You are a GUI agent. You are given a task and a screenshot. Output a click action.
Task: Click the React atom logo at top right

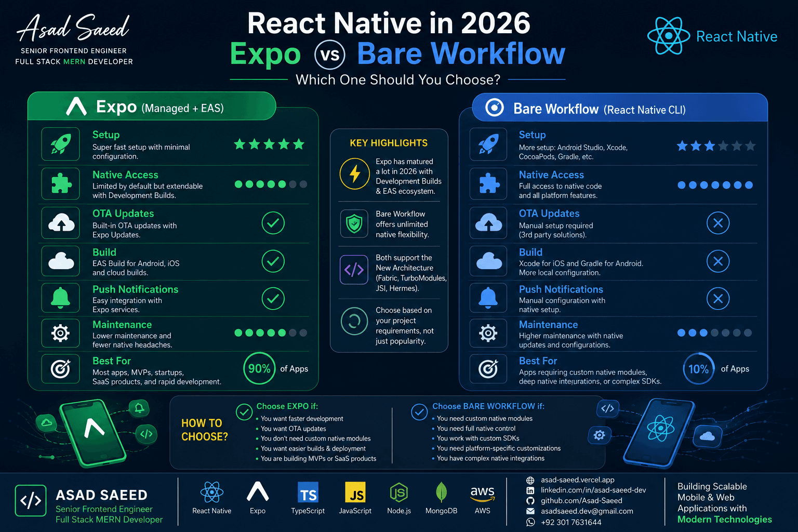[x=669, y=36]
